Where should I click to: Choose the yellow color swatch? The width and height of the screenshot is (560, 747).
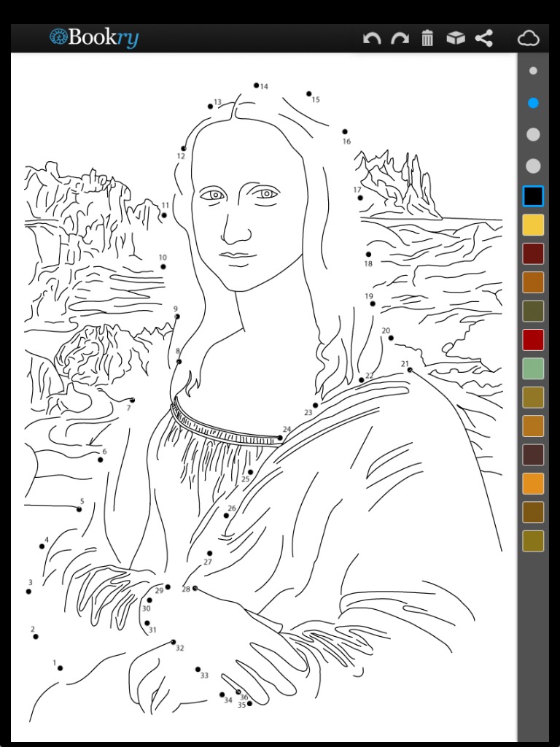coord(533,225)
